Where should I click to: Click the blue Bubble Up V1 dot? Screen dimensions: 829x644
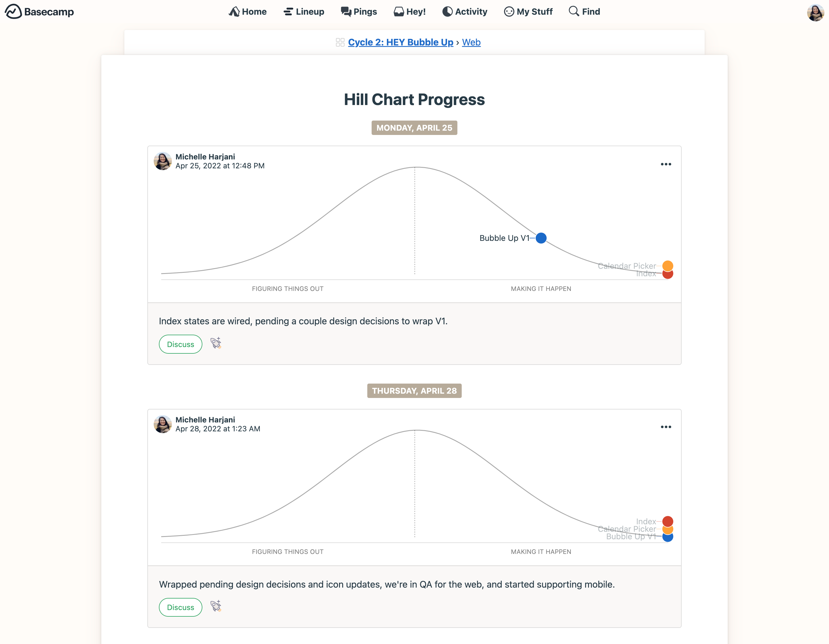point(541,238)
